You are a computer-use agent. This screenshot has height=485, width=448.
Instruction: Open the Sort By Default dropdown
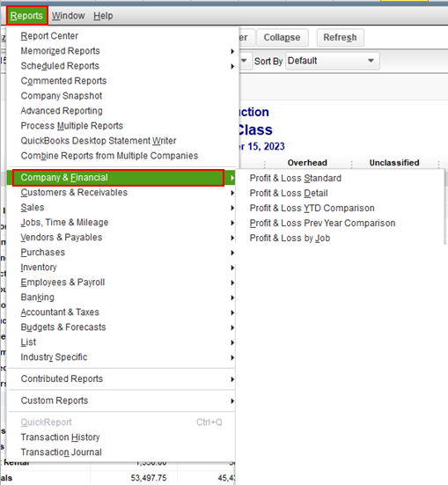click(x=333, y=61)
